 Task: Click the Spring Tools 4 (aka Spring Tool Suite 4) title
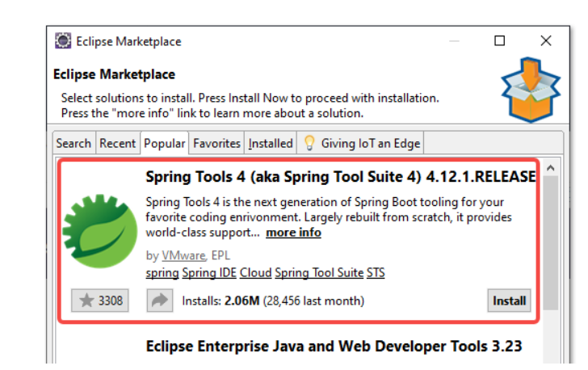click(341, 176)
